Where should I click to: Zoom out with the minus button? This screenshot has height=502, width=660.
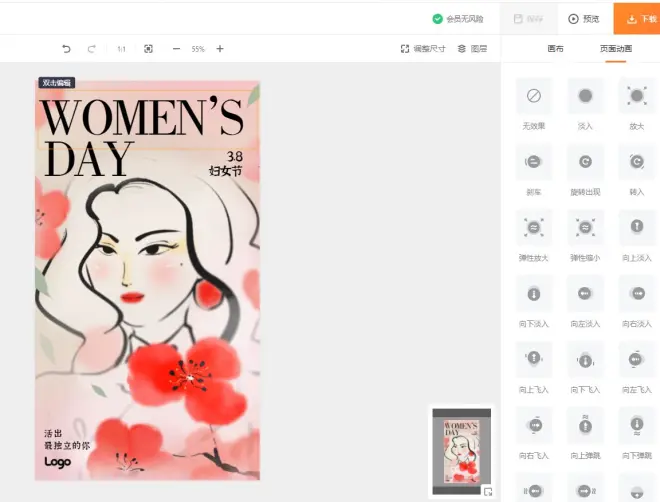tap(176, 49)
